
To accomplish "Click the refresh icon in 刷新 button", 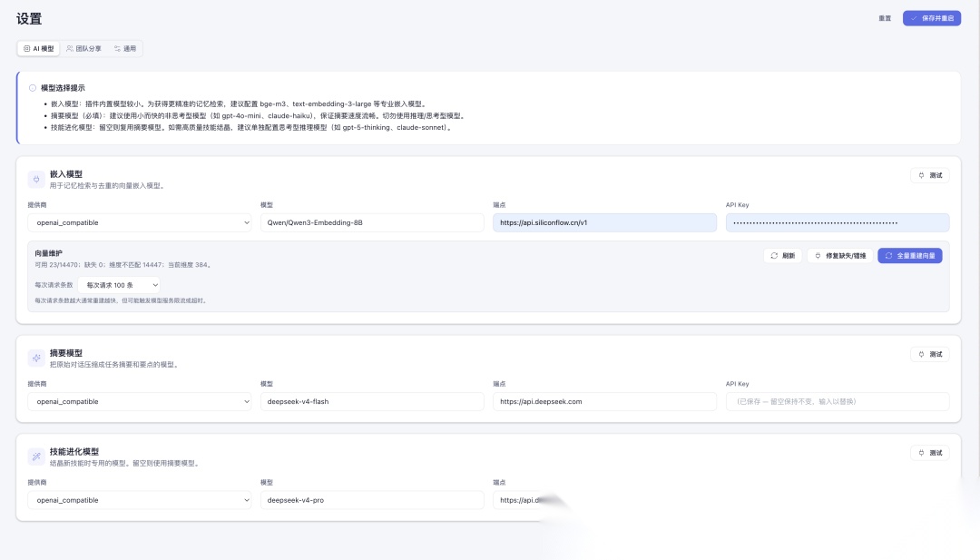I will (774, 256).
